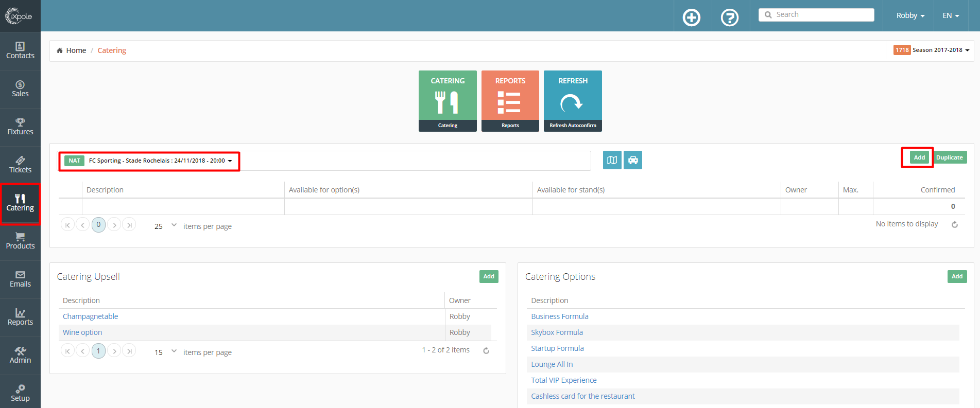The image size is (980, 408).
Task: Open the help question mark icon
Action: pos(730,17)
